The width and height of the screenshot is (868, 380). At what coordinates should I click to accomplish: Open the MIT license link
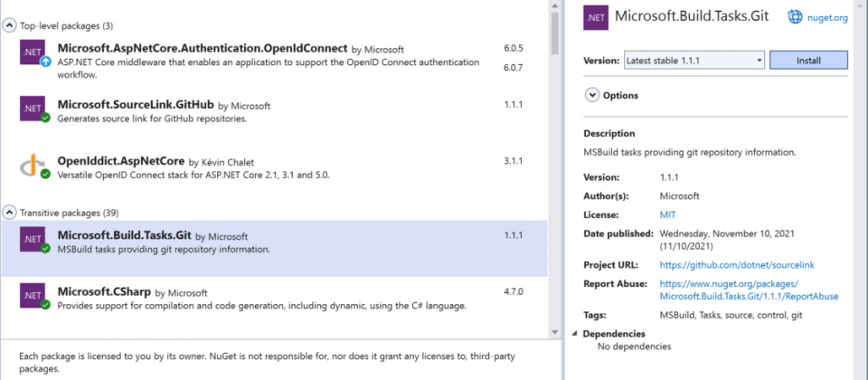pyautogui.click(x=667, y=215)
